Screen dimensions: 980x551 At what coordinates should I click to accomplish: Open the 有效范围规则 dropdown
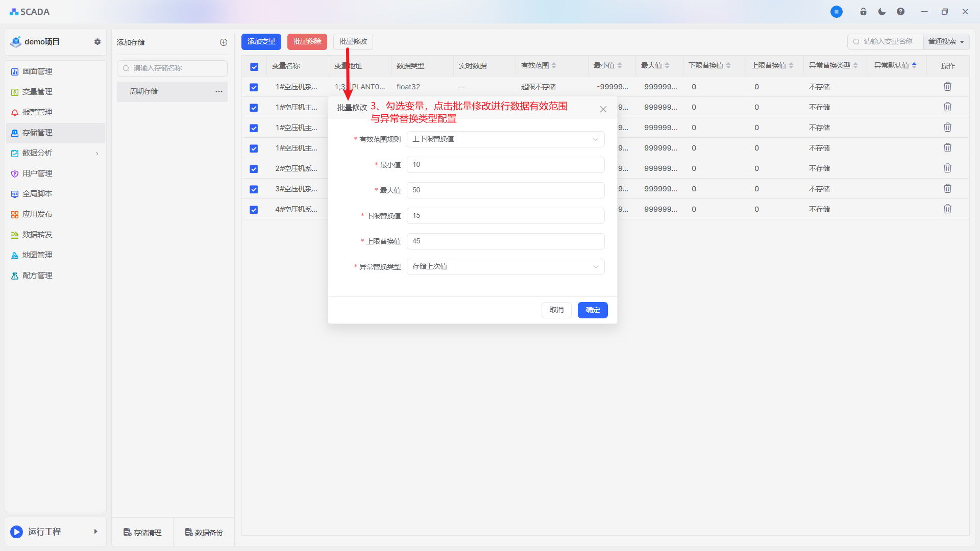(x=505, y=139)
